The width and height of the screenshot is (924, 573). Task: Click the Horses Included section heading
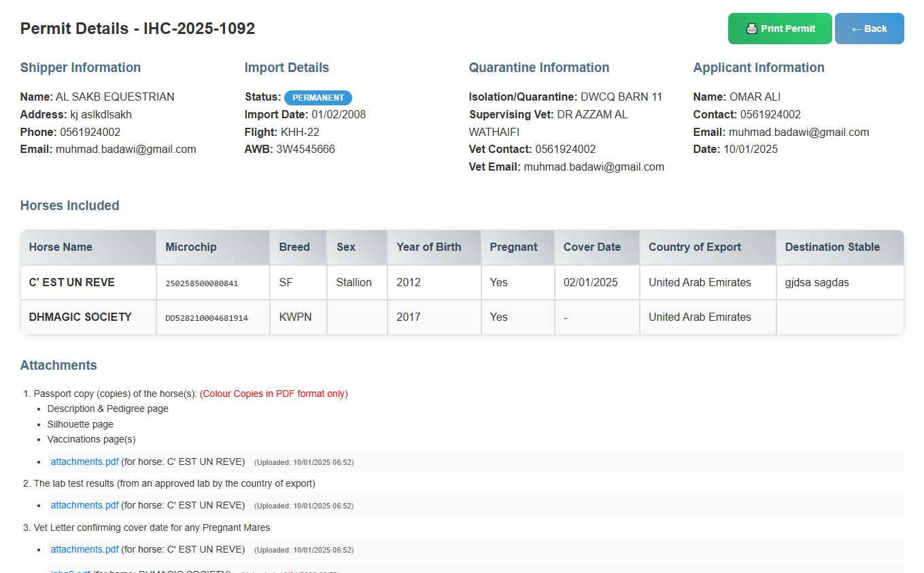69,205
